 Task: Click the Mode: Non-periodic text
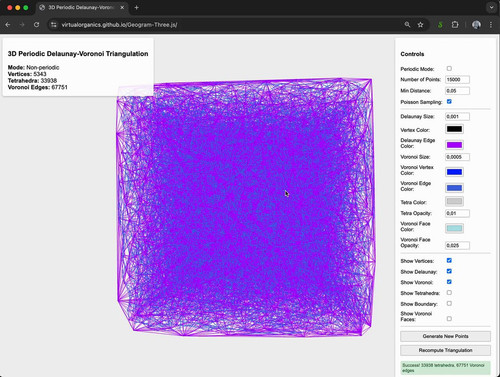(x=33, y=67)
